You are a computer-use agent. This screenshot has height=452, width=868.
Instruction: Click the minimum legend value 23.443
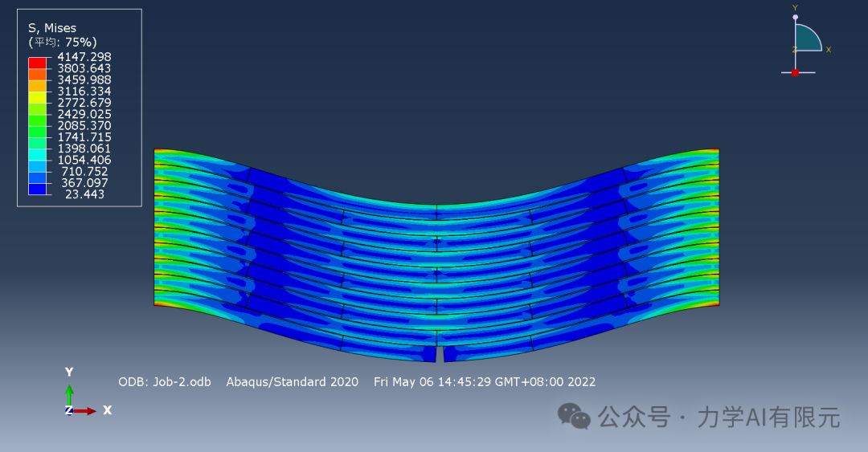[x=84, y=194]
